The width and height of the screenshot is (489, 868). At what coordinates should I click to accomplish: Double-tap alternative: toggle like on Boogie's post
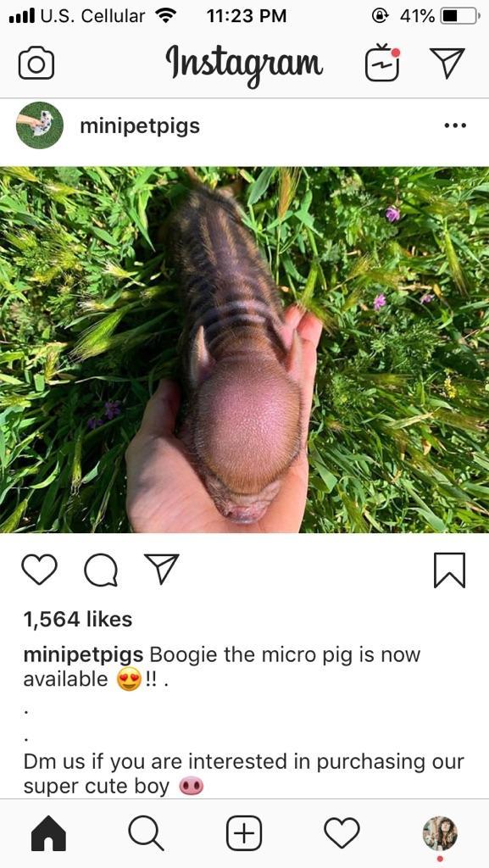(39, 570)
